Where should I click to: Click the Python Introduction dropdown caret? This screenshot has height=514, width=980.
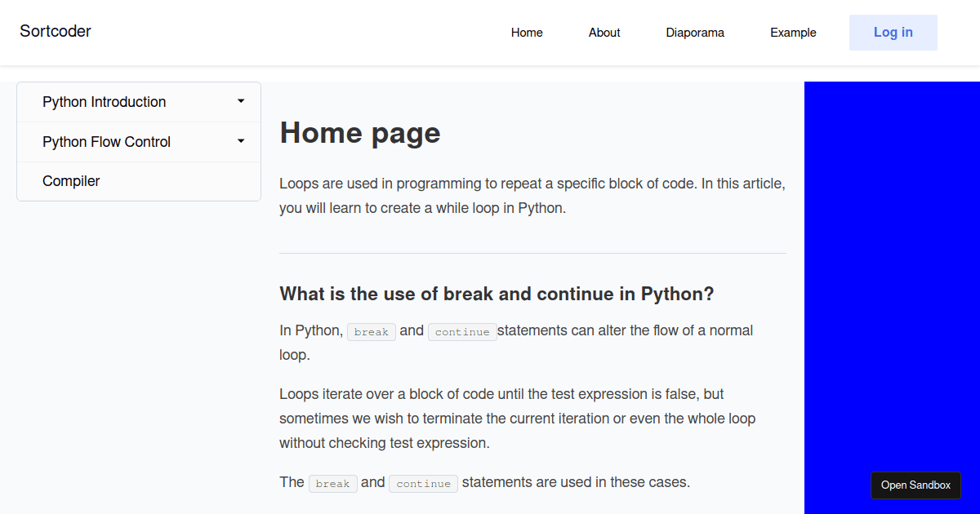tap(241, 101)
